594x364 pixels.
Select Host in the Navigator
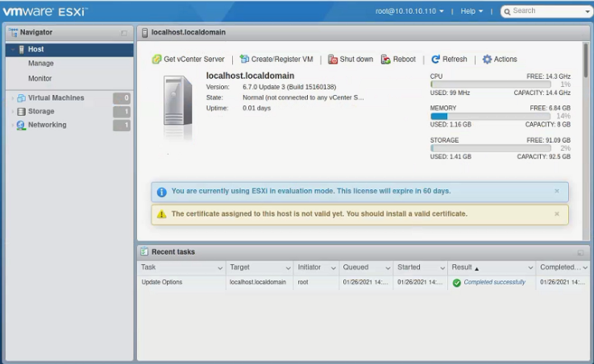69,50
